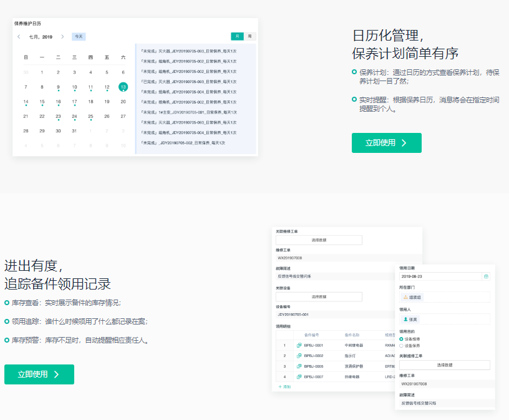509x420 pixels.
Task: Select the 设备保养 radio option
Action: point(401,345)
